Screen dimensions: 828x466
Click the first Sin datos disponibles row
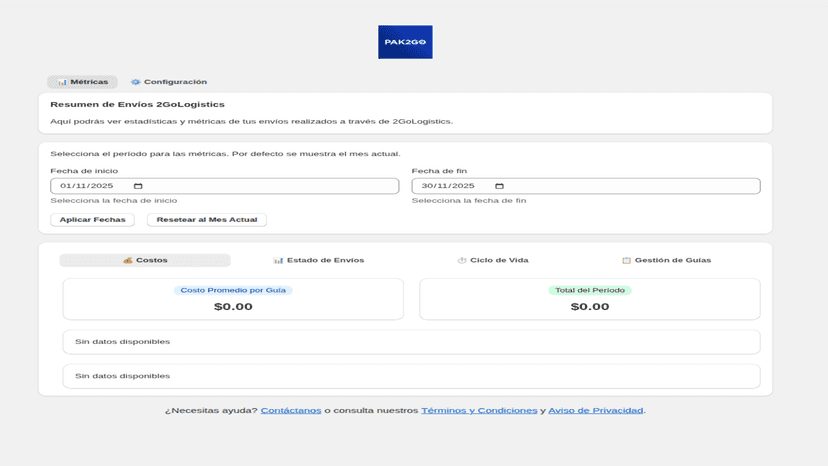pos(411,342)
